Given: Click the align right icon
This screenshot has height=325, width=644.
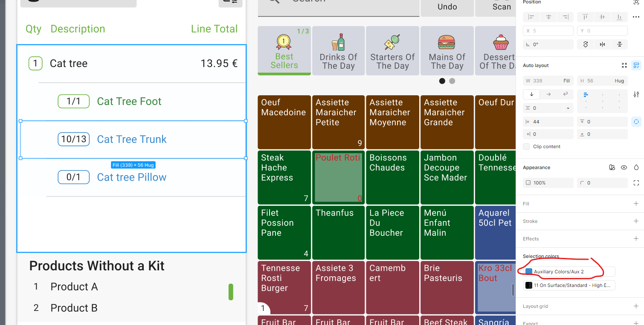Looking at the screenshot, I should coord(566,17).
